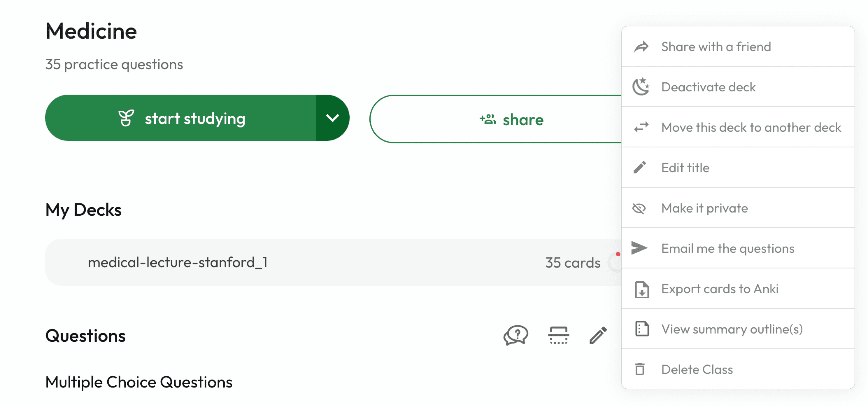Image resolution: width=868 pixels, height=406 pixels.
Task: Click the arrow icon next to Share with a friend
Action: click(x=641, y=46)
